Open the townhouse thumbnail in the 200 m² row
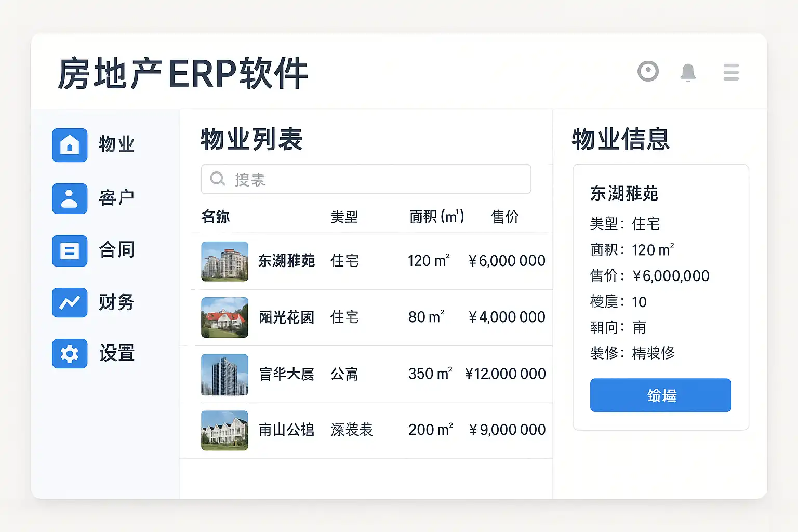 (224, 430)
